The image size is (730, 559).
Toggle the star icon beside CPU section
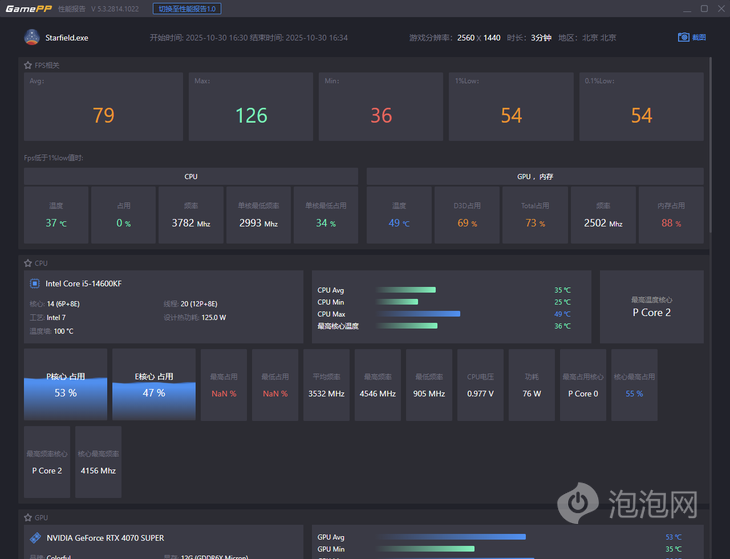tap(28, 263)
